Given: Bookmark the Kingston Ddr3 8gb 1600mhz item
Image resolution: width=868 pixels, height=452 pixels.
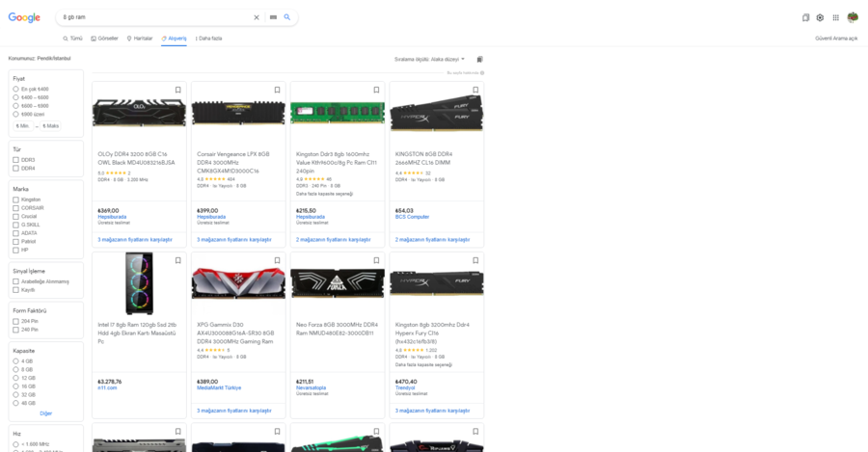Looking at the screenshot, I should (x=376, y=90).
